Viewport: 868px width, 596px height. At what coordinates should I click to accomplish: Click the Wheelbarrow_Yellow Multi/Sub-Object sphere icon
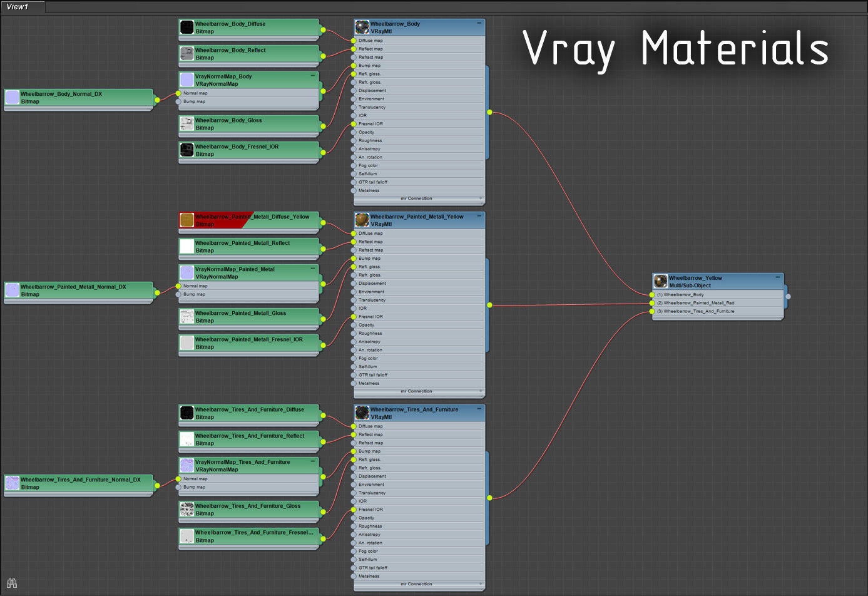(x=660, y=282)
